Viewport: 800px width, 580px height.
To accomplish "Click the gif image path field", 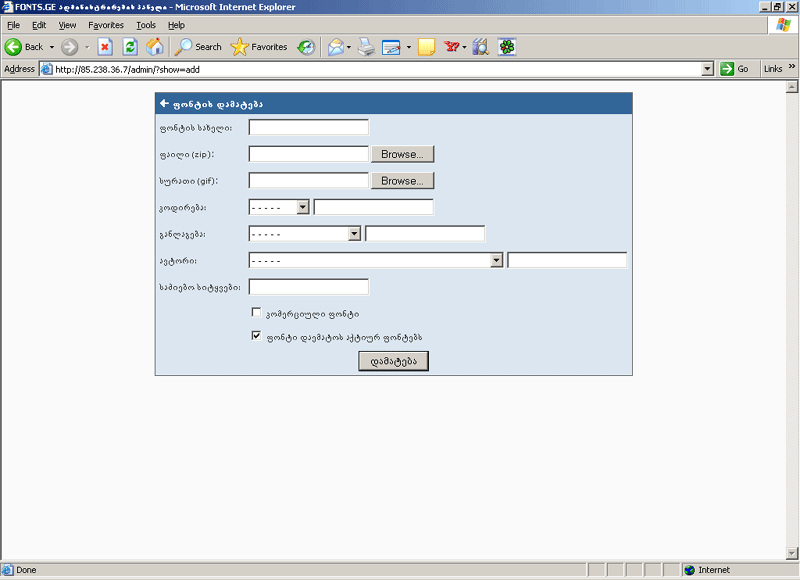I will point(309,181).
